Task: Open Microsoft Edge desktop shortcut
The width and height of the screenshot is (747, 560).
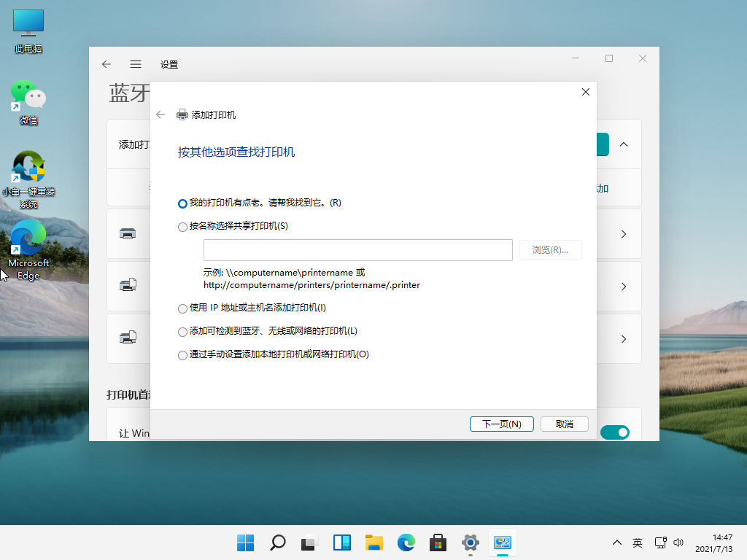Action: pos(28,241)
